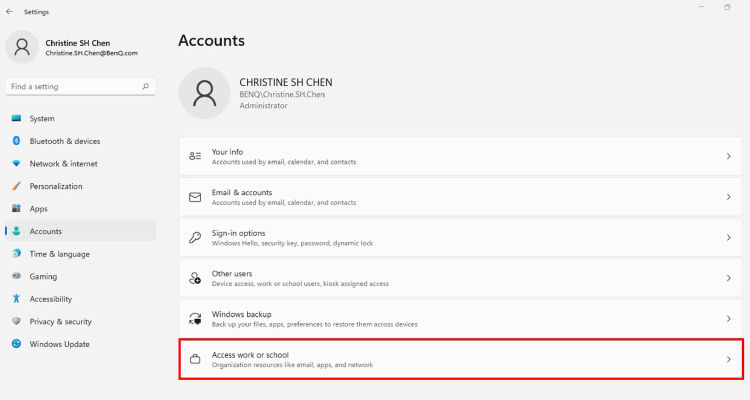750x400 pixels.
Task: Click the Privacy & security shield icon
Action: pos(16,321)
